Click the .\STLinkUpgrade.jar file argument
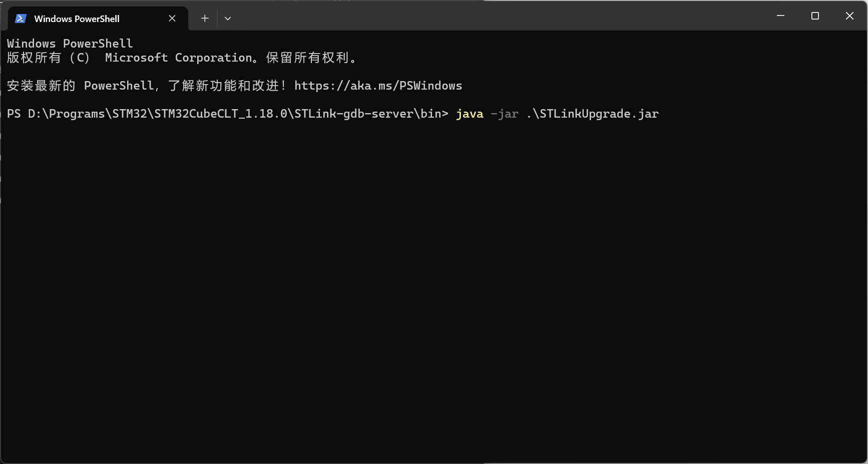Screen dimensions: 868x464 [592, 114]
